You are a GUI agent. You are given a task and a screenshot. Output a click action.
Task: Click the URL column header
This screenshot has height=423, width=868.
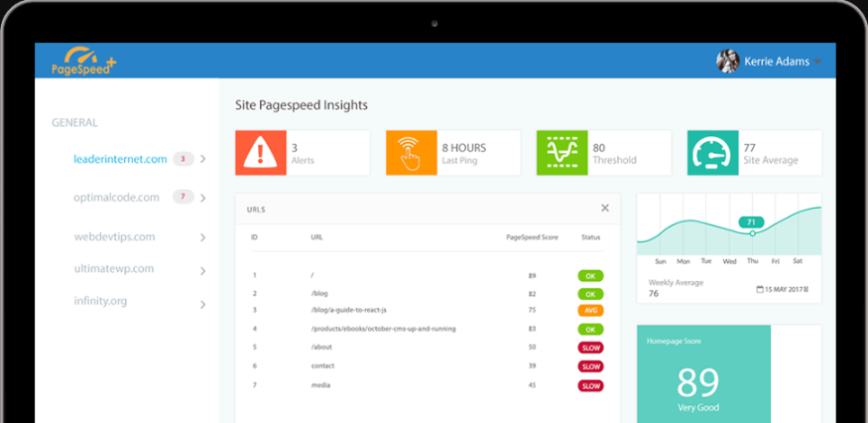tap(316, 237)
